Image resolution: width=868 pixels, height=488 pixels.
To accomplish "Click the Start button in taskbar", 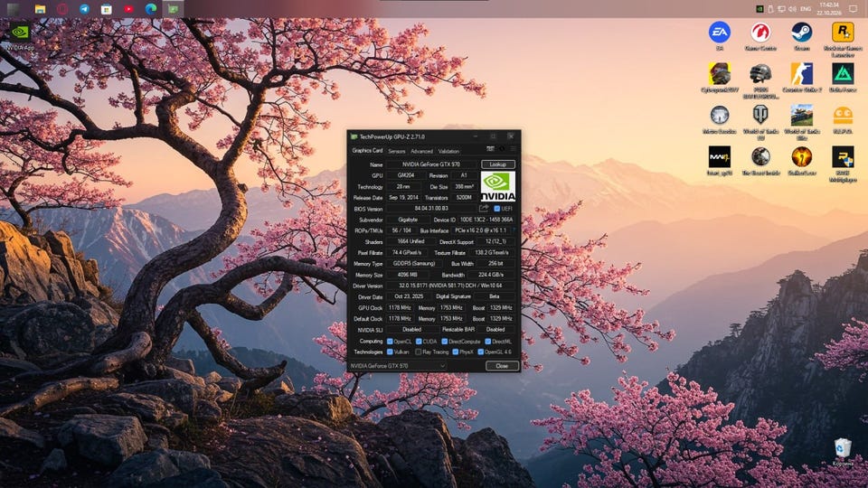I will pos(14,9).
